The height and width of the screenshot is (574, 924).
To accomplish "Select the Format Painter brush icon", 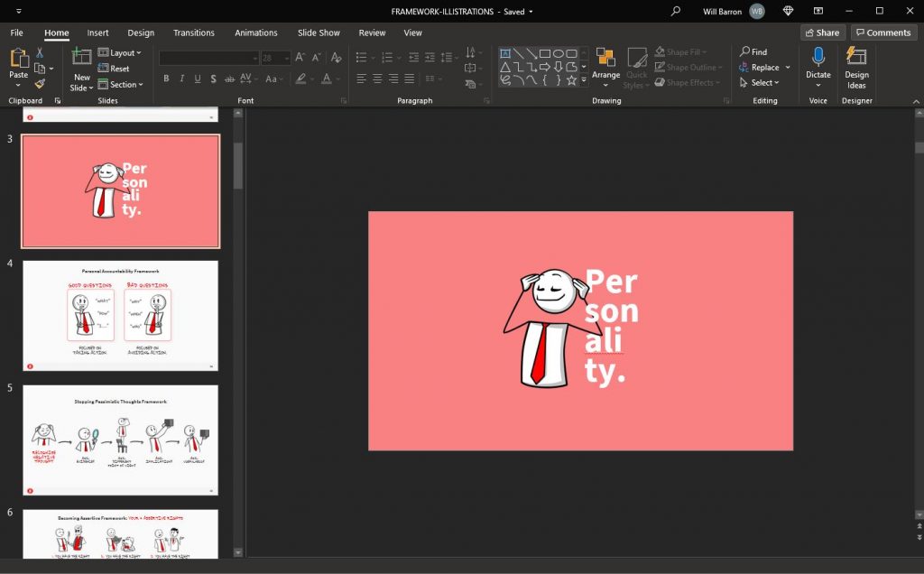I will (40, 84).
